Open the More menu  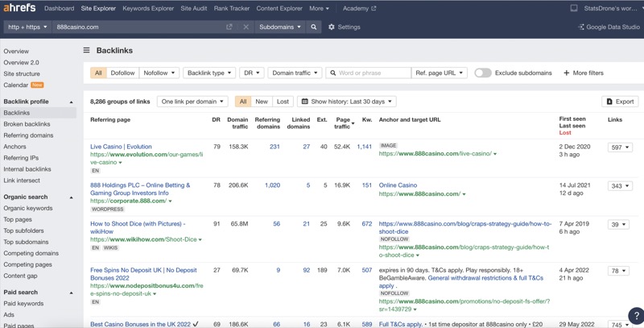point(319,8)
